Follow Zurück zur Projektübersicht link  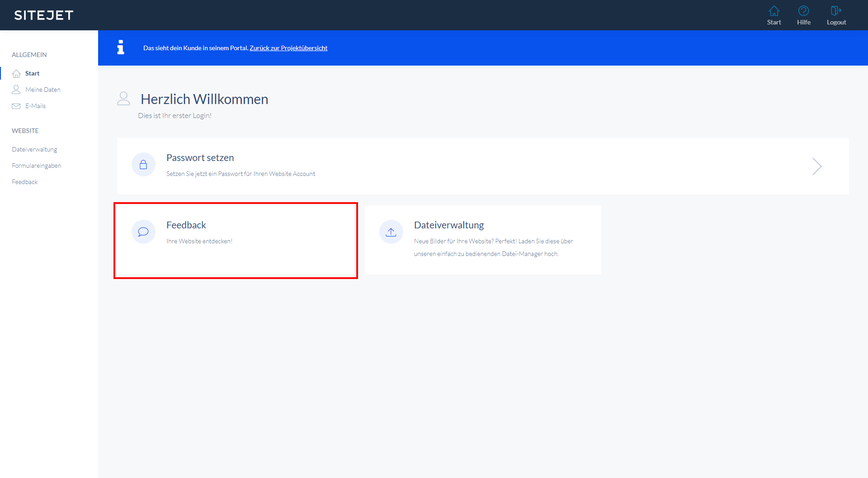(288, 48)
